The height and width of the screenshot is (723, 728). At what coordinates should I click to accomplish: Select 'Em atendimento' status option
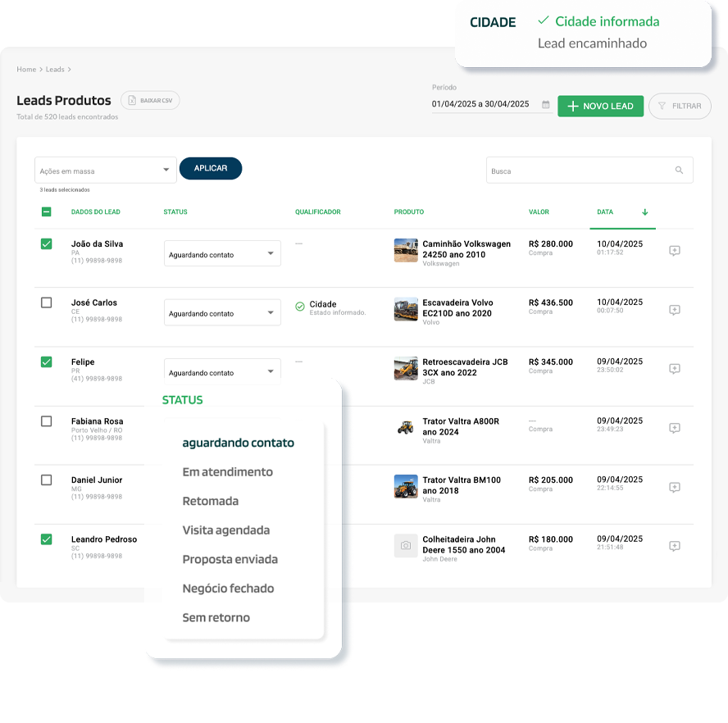228,472
